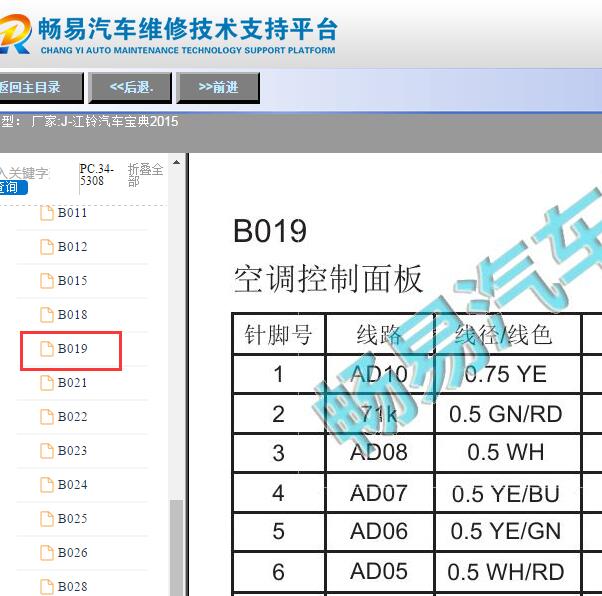Select the B028 entry

tap(72, 586)
